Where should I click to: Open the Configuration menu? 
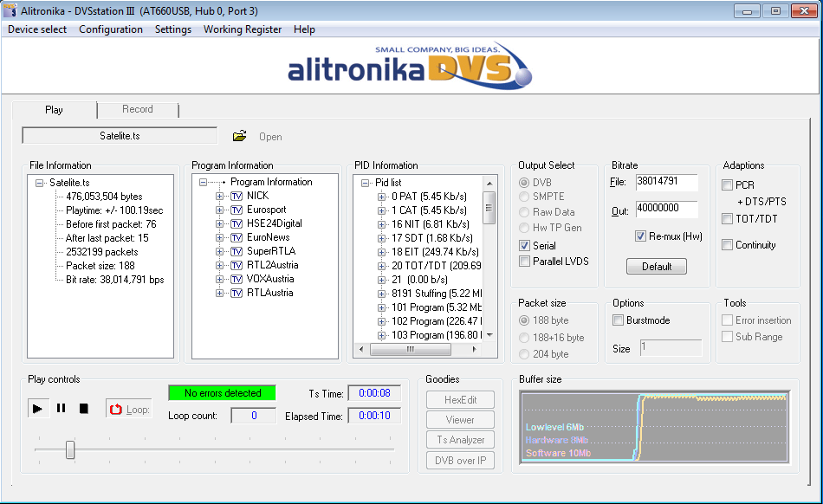coord(110,29)
